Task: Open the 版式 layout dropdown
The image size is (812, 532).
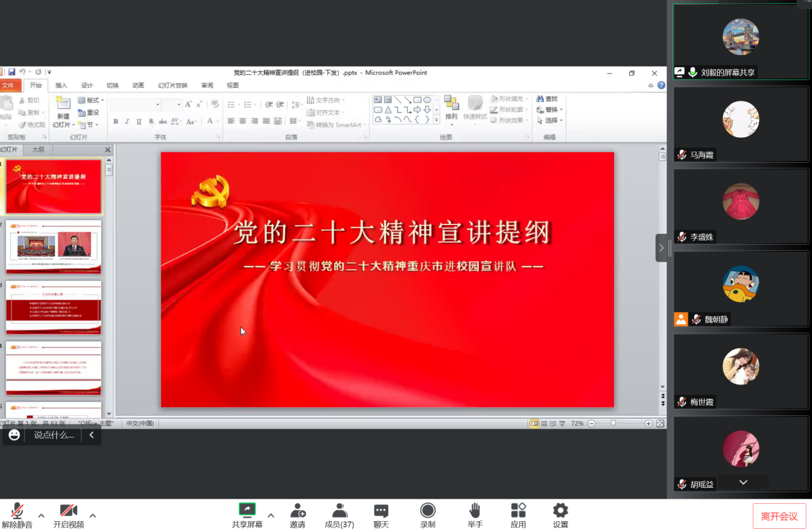Action: tap(91, 101)
